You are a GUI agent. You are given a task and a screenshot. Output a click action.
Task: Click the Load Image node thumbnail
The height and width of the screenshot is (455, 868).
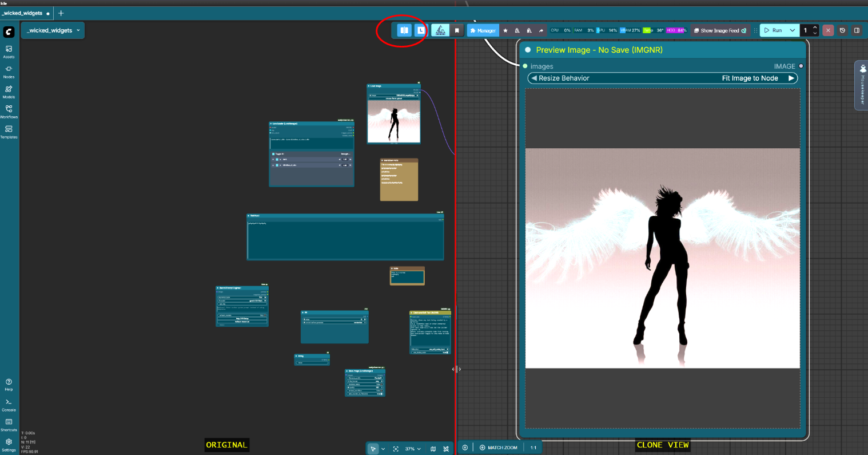[x=394, y=121]
